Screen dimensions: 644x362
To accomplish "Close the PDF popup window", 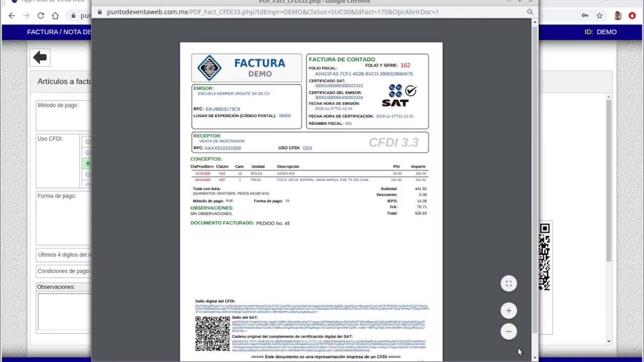I will pos(531,2).
